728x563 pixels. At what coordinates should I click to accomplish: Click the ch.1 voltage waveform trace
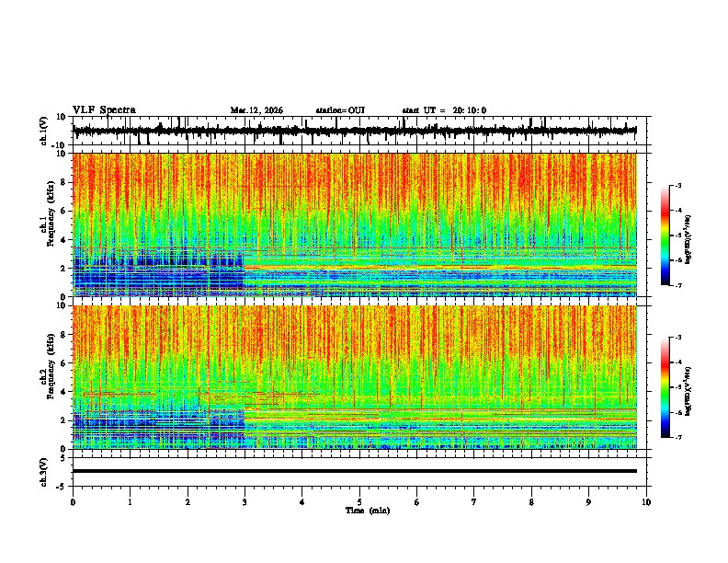[x=354, y=131]
